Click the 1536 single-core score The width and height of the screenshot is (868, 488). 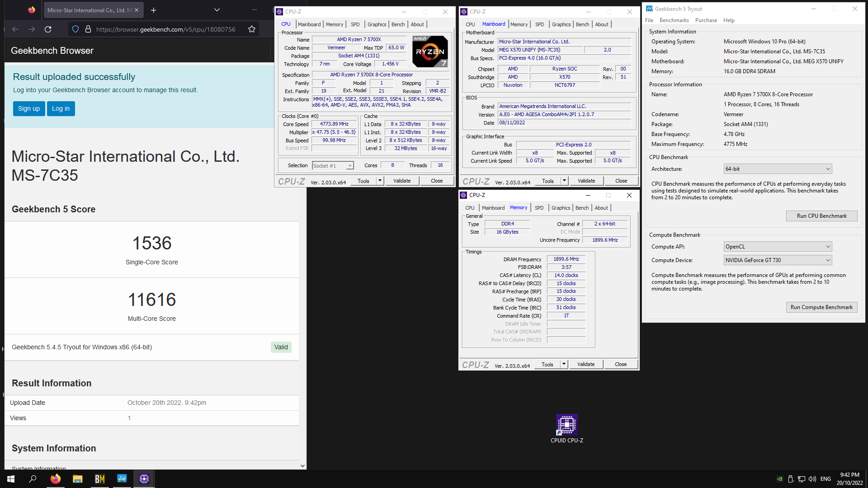pyautogui.click(x=151, y=243)
